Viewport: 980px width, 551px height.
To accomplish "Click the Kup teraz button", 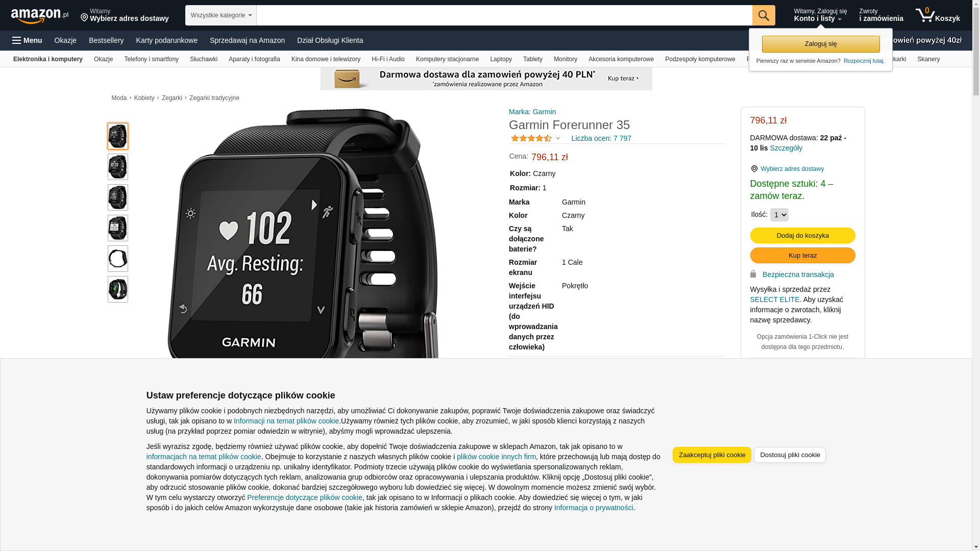I will click(802, 255).
